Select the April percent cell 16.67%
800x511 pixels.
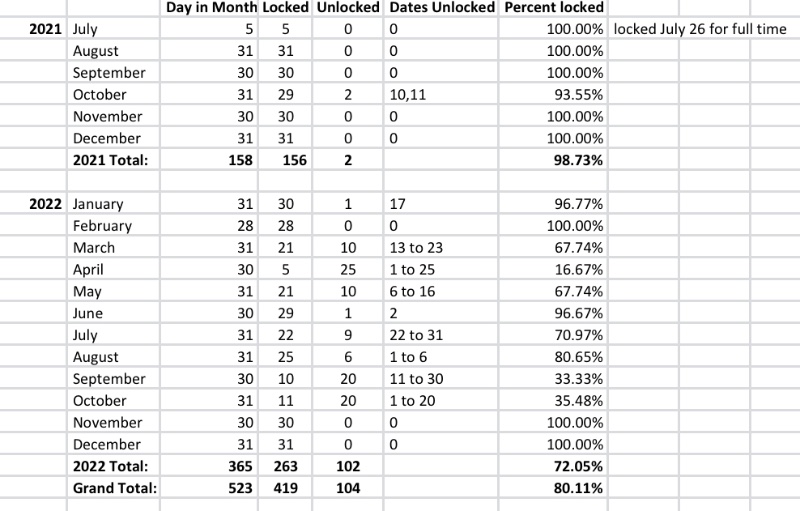553,269
